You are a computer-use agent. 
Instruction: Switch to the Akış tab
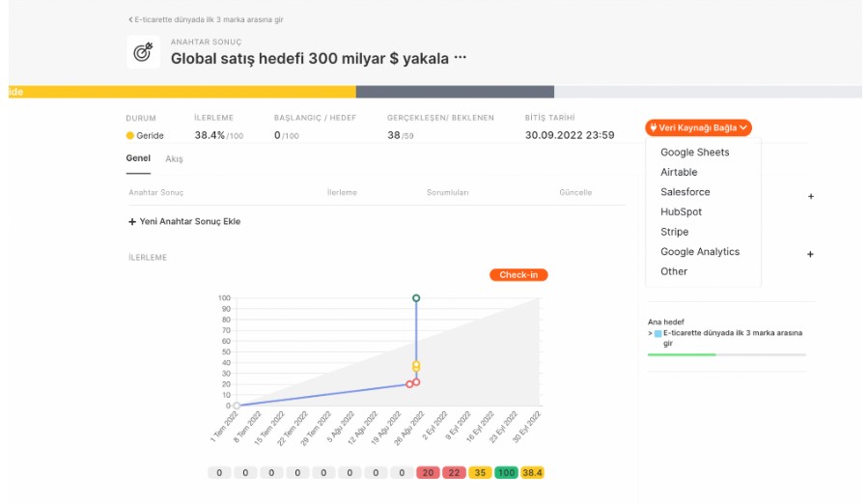[x=174, y=158]
